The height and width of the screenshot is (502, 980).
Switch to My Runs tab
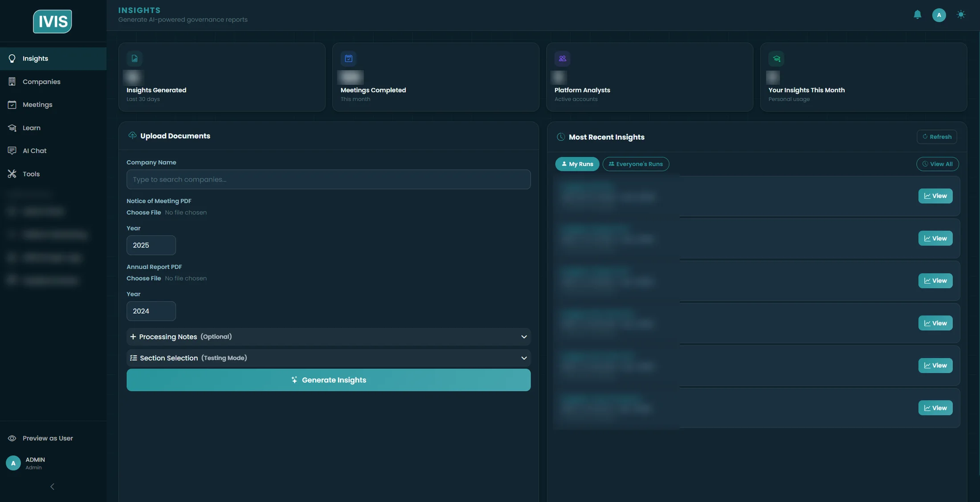(x=577, y=164)
